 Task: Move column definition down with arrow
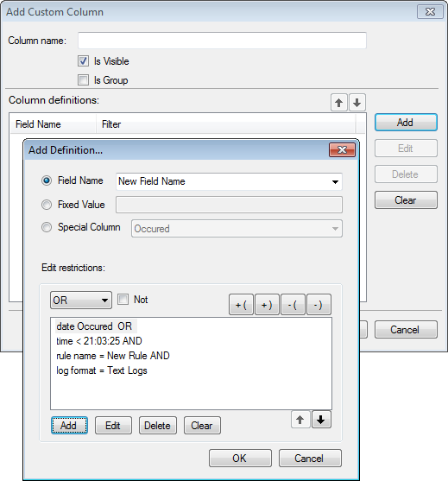point(357,103)
